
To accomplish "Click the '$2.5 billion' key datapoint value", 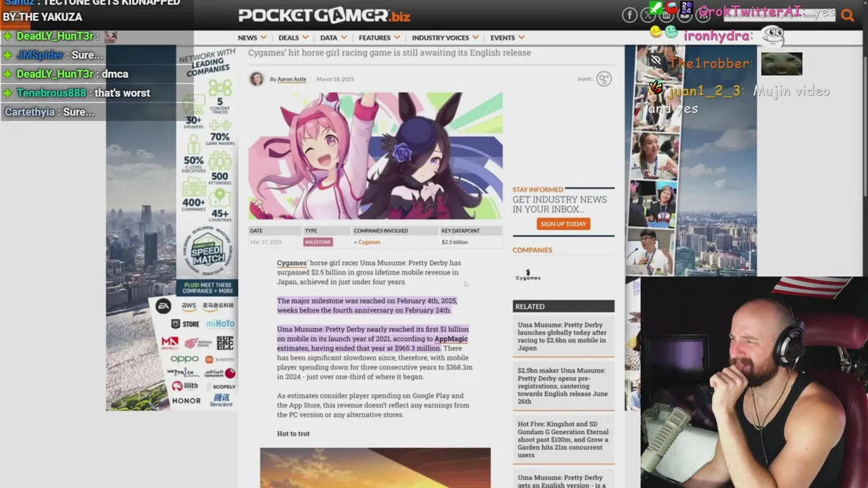I will [454, 242].
